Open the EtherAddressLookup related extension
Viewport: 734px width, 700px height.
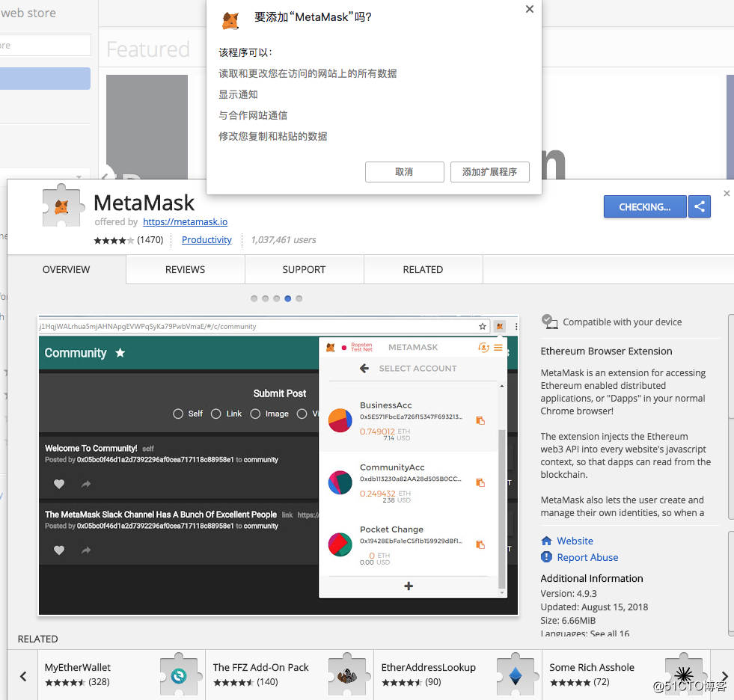pos(458,675)
